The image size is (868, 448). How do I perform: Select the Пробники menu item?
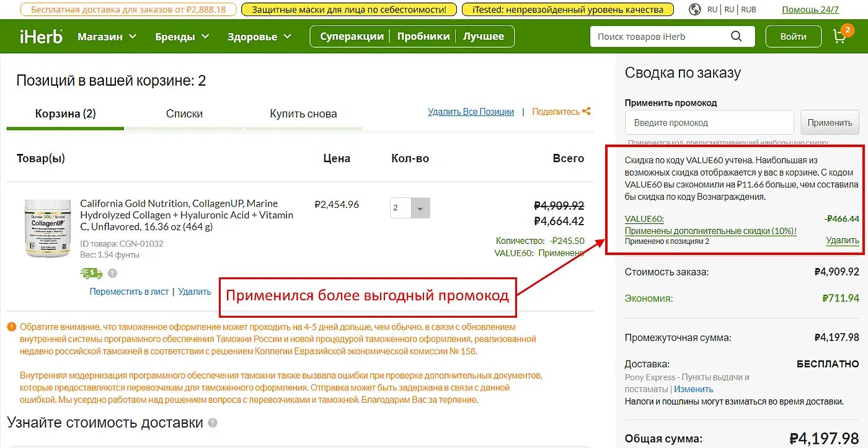tap(423, 37)
